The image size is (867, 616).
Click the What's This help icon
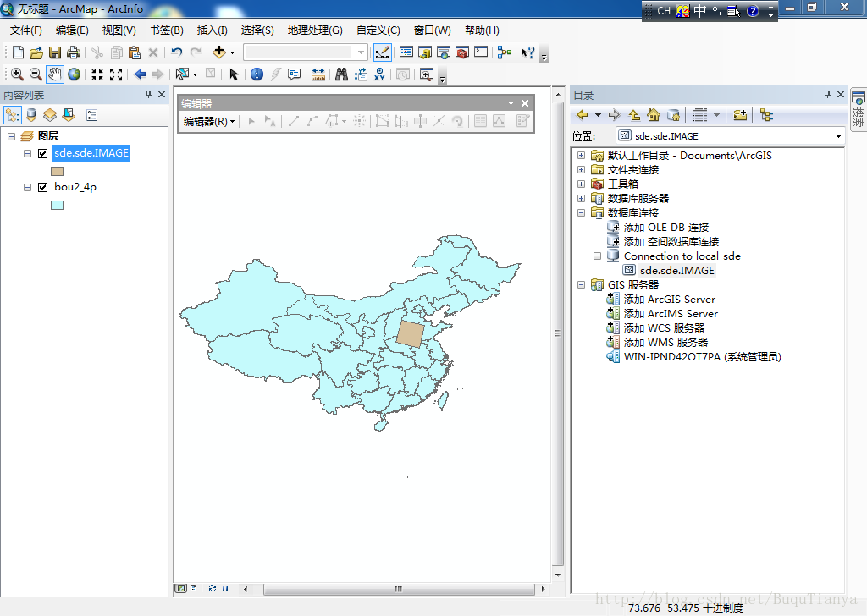click(x=528, y=52)
